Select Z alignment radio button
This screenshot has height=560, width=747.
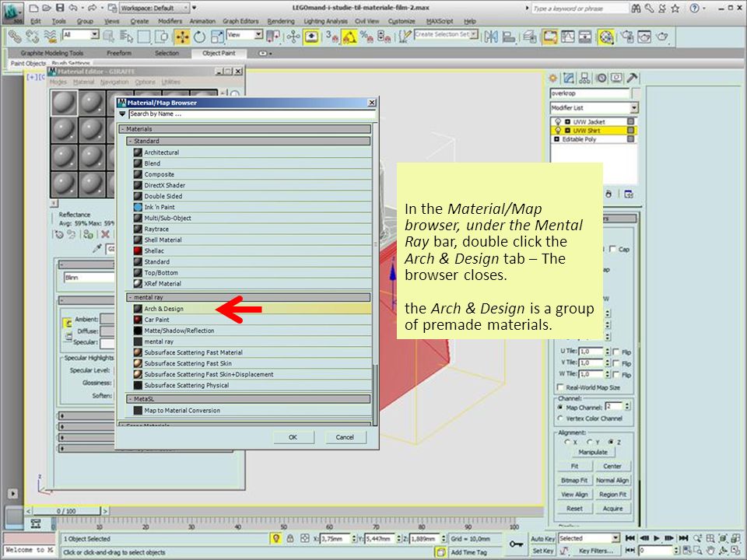click(611, 442)
